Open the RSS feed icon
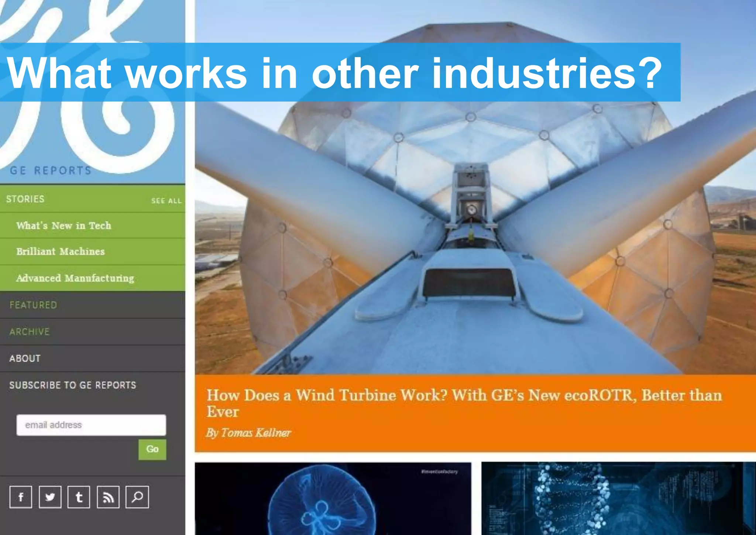The image size is (756, 535). click(108, 497)
